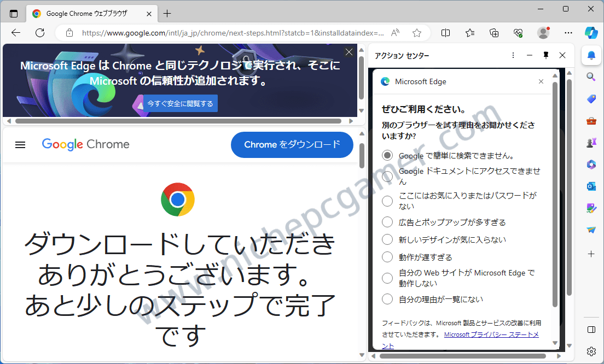Click the round Chrome logo on the page

178,199
